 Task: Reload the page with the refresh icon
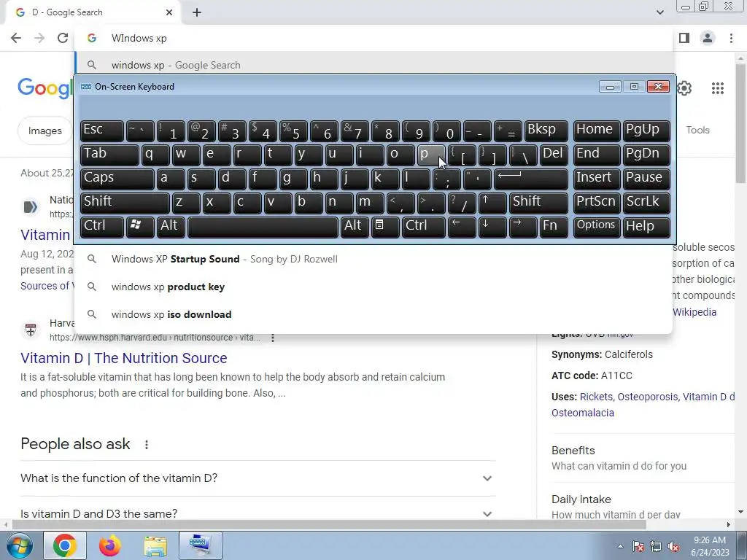tap(63, 38)
